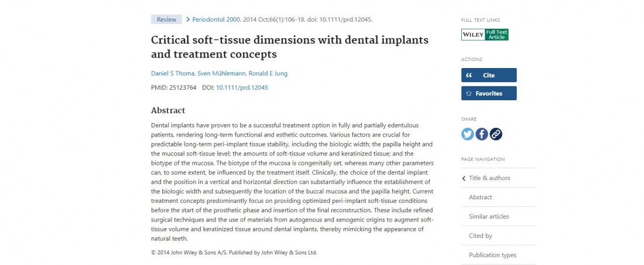This screenshot has height=265, width=644.
Task: Click the permalink chain icon
Action: pyautogui.click(x=496, y=134)
